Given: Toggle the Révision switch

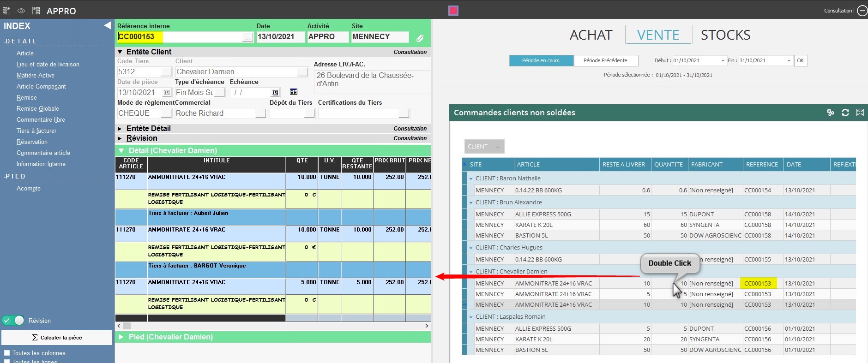Looking at the screenshot, I should click(x=13, y=321).
